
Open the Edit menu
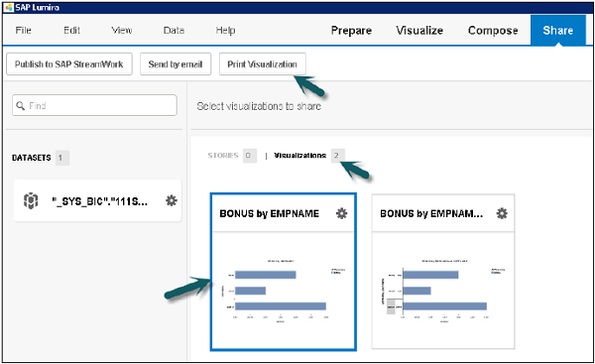coord(71,30)
